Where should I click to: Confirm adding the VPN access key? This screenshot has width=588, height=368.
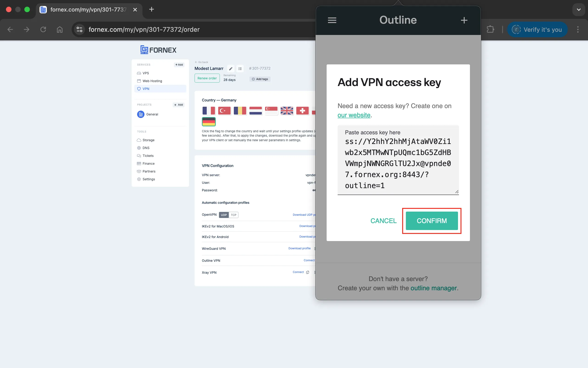(x=432, y=221)
